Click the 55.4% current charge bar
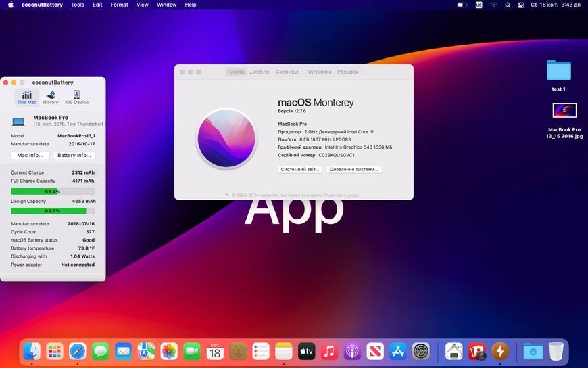 [x=53, y=191]
